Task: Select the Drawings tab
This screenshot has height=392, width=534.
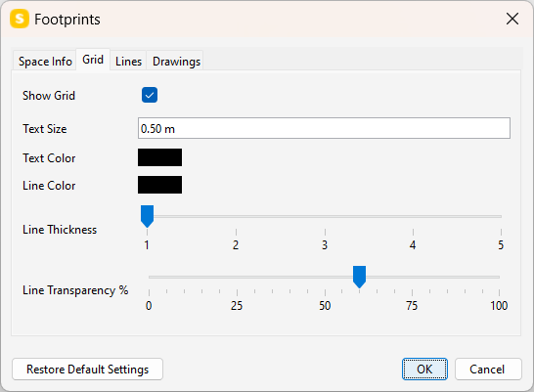Action: pyautogui.click(x=176, y=62)
